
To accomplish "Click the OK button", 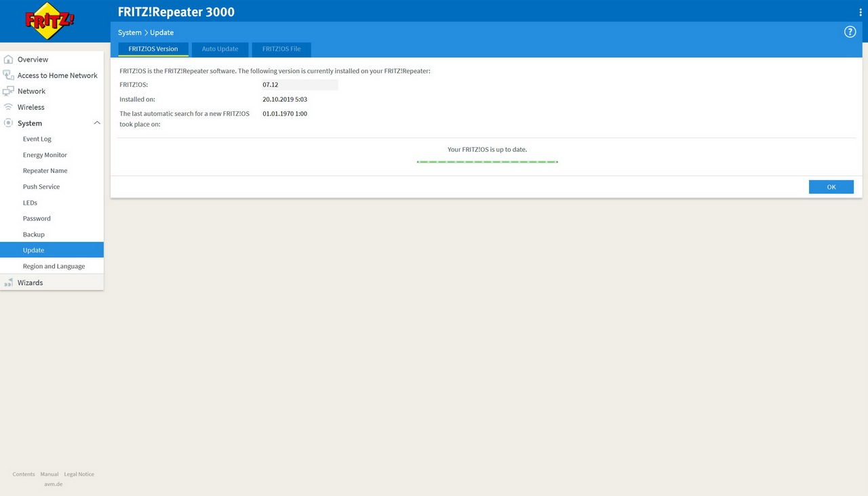I will (x=831, y=187).
